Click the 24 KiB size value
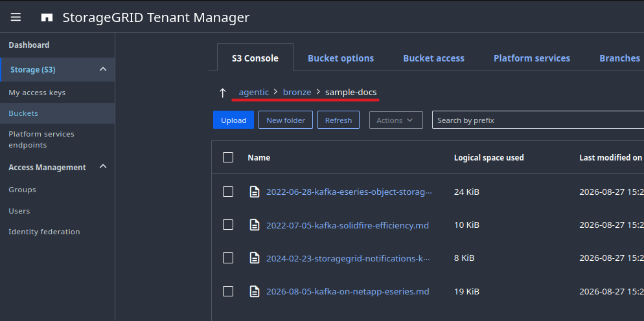 [x=466, y=192]
